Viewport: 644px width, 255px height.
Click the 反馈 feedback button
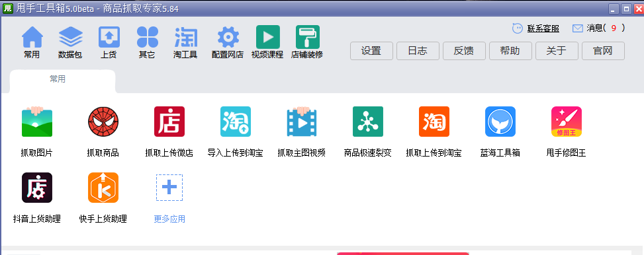[x=464, y=51]
